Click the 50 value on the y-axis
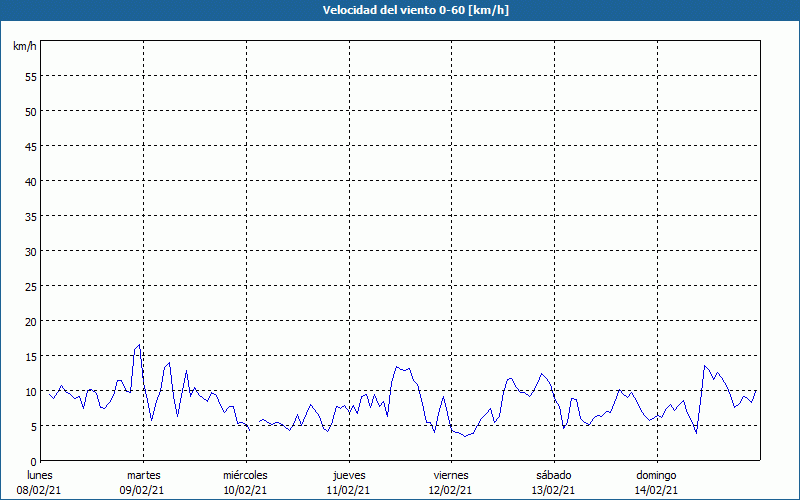The image size is (800, 500). (x=31, y=112)
